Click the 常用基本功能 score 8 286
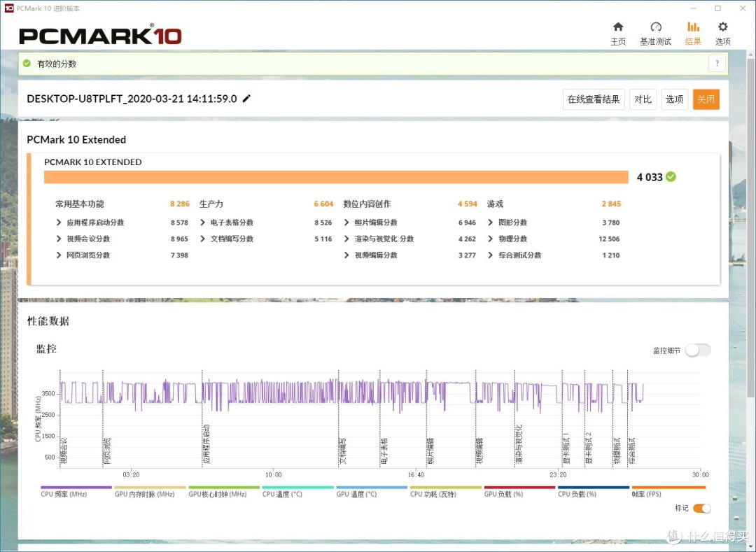This screenshot has height=552, width=756. (179, 204)
